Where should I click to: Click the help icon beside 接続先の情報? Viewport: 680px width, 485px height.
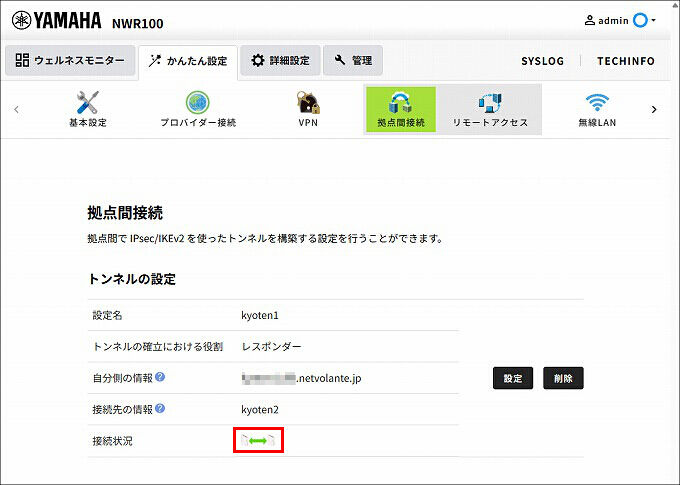[x=160, y=408]
